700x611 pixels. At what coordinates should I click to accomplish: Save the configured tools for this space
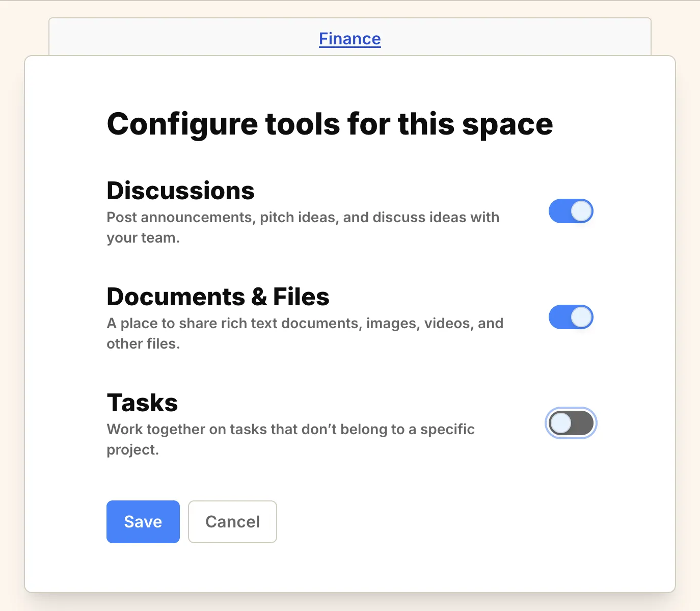point(143,521)
